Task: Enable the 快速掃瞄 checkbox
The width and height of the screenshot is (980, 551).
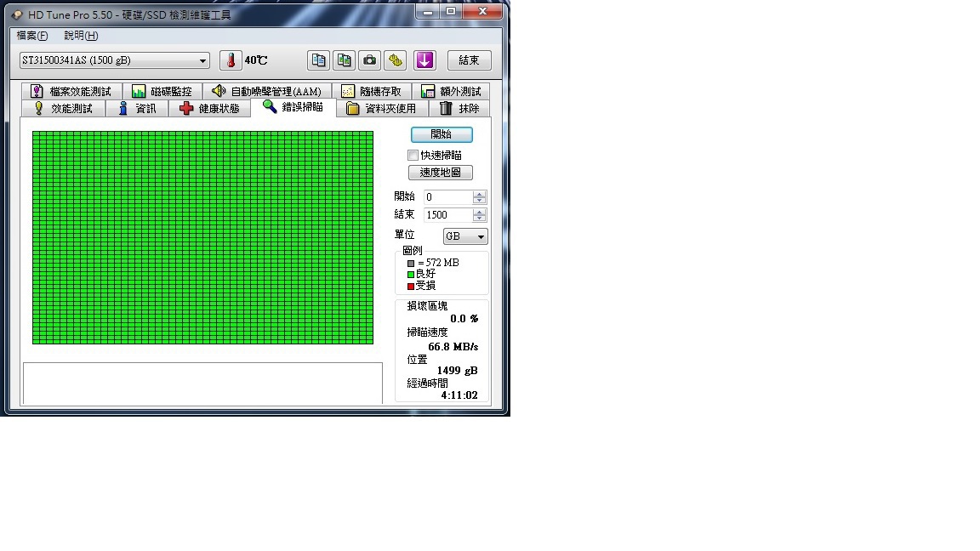Action: tap(413, 155)
